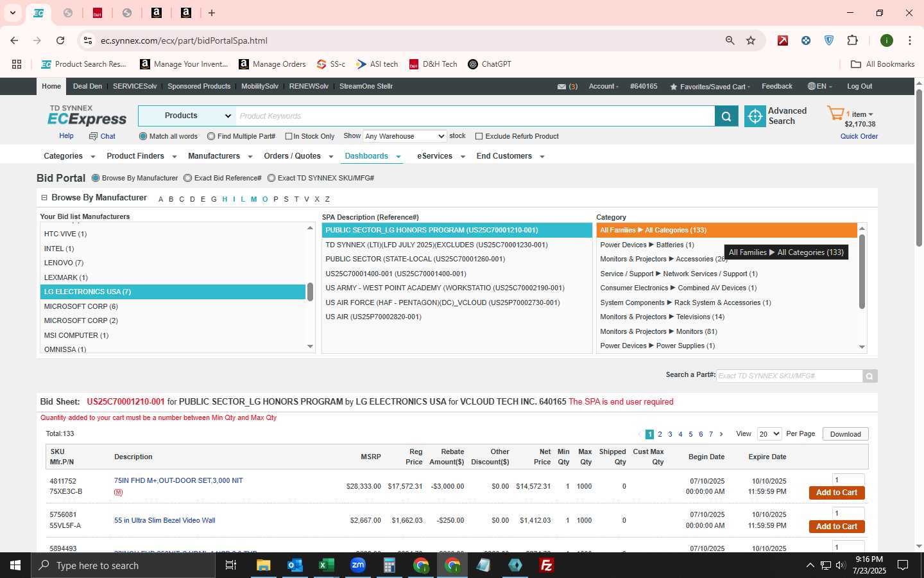The width and height of the screenshot is (924, 578).
Task: Click the Search a Part# input field
Action: pos(789,376)
